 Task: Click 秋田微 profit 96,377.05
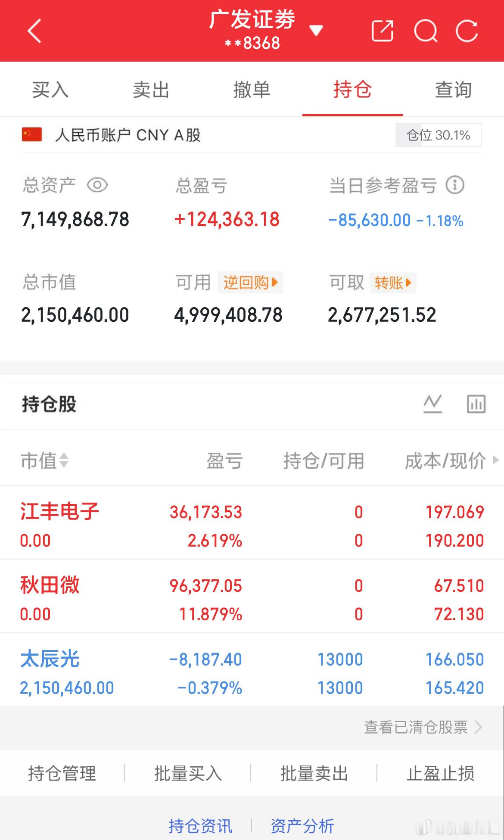click(x=206, y=586)
